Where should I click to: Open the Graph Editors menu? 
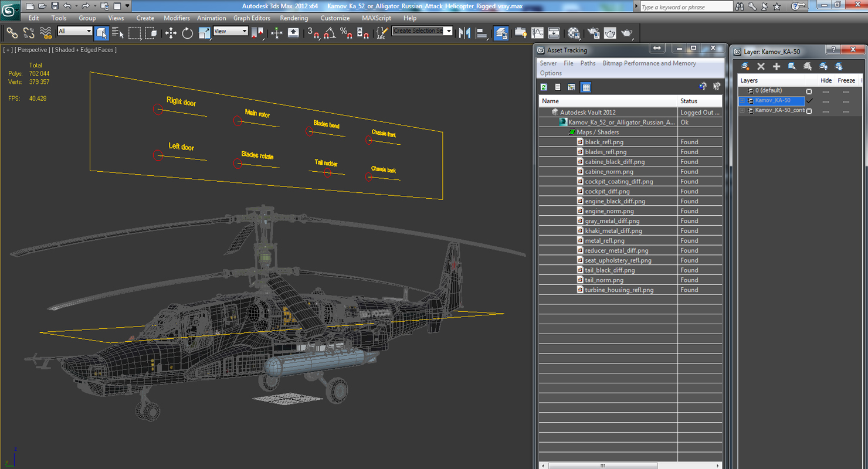252,18
